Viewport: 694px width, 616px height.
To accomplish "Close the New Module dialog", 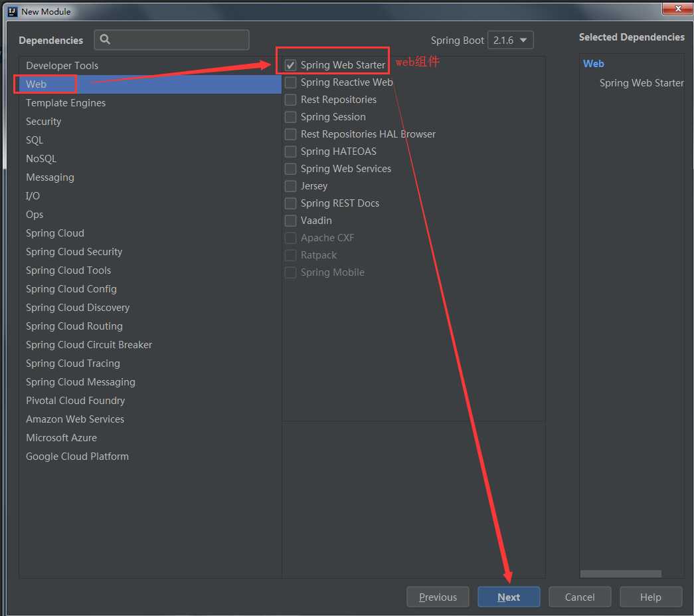I will click(677, 9).
